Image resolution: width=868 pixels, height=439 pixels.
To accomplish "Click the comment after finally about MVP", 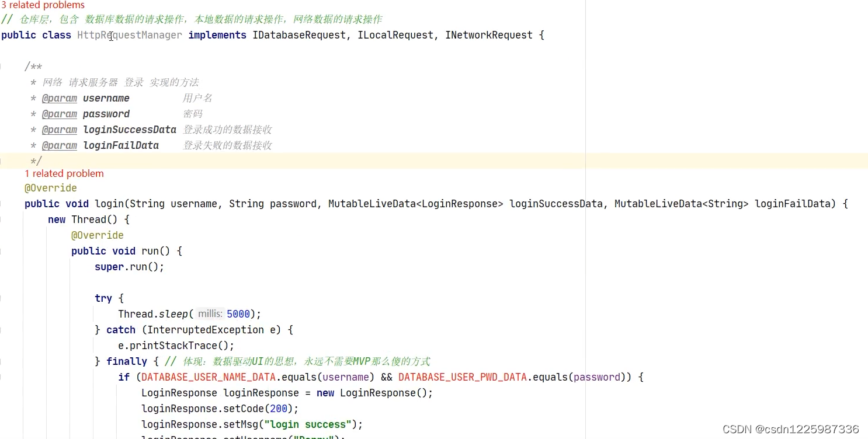I will [298, 361].
